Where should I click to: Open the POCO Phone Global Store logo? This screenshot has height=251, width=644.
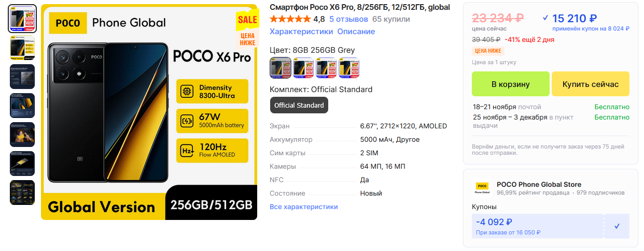(482, 188)
